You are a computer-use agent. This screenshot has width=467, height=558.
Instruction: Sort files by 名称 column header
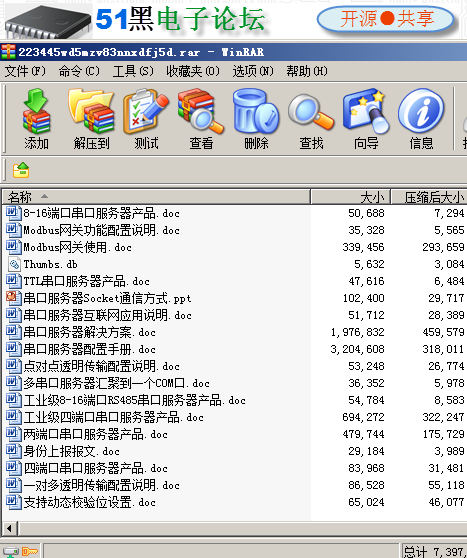(x=156, y=197)
